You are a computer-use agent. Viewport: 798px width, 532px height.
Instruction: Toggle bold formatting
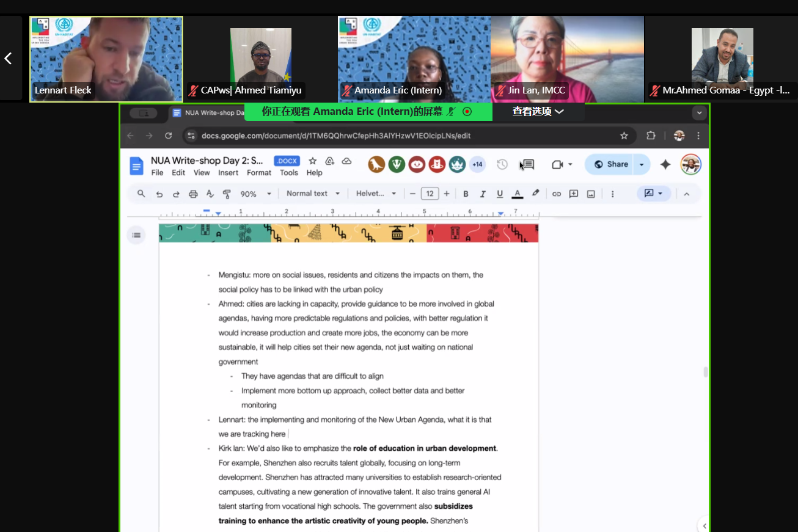click(466, 194)
